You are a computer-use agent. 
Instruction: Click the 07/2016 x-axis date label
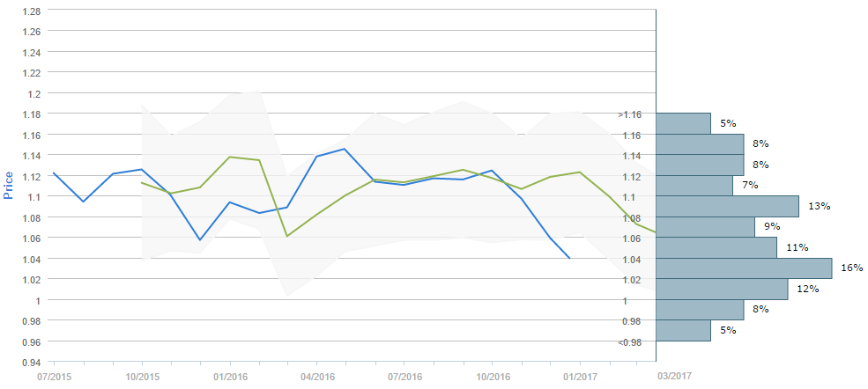(404, 376)
